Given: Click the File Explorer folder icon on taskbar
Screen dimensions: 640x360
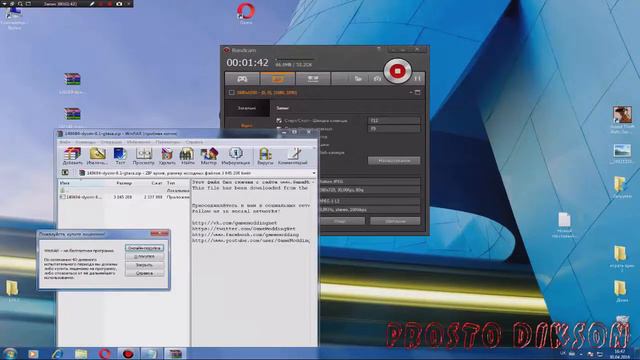Looking at the screenshot, I should tap(81, 354).
